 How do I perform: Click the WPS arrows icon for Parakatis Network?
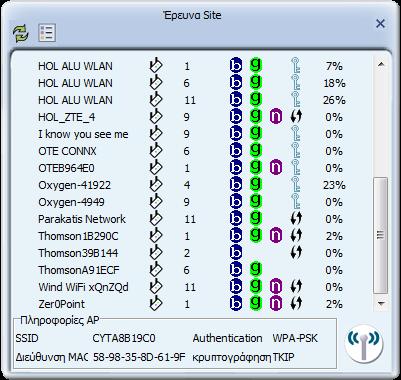(x=296, y=219)
